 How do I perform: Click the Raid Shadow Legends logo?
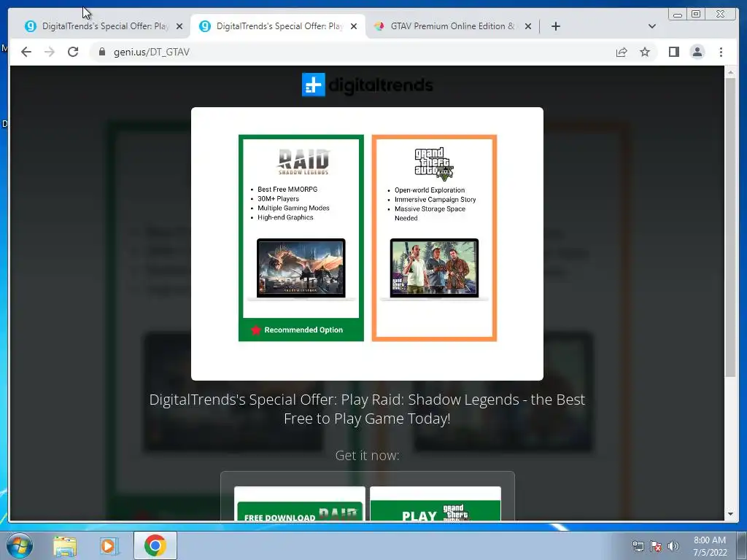pos(303,161)
